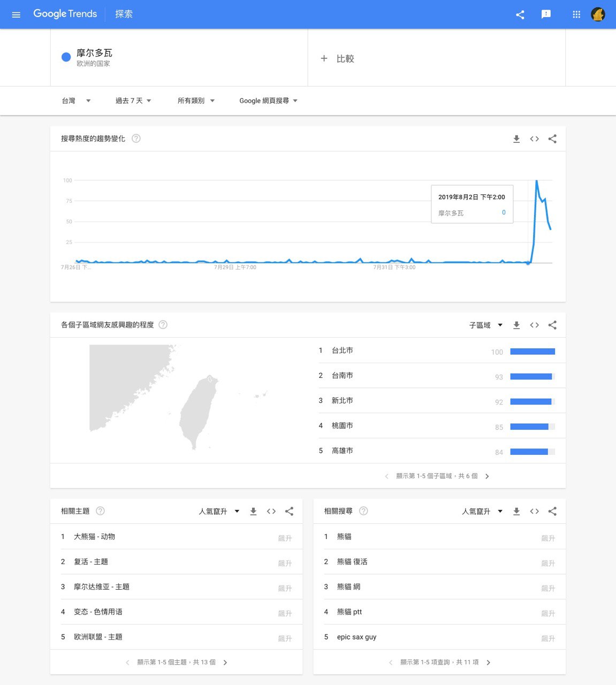Open the 過去 7 天 time range dropdown

[133, 101]
